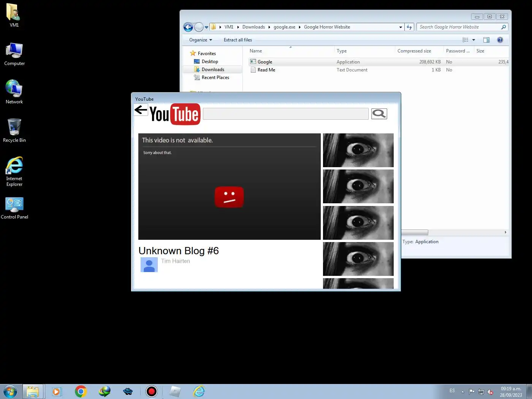This screenshot has height=399, width=532.
Task: Click the Action Center flag tray icon
Action: pyautogui.click(x=472, y=392)
